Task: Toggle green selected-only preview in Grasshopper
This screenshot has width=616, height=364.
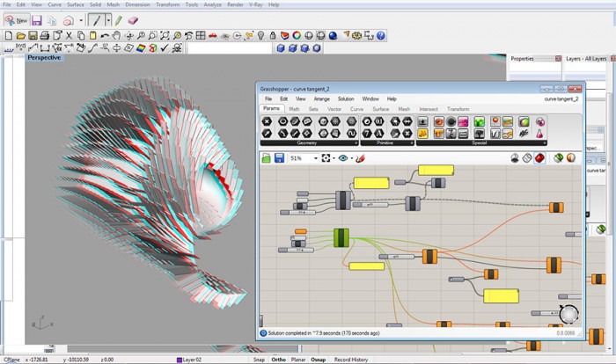Action: click(558, 158)
